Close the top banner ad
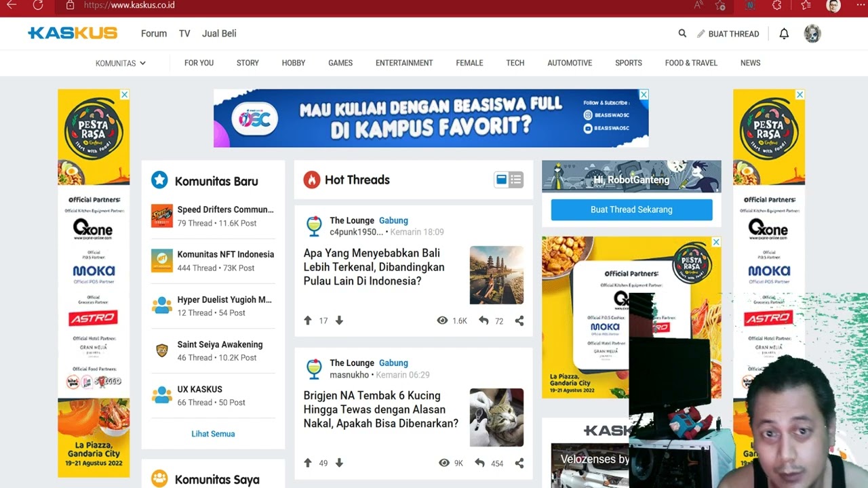Screen dimensions: 868x488 (644, 95)
